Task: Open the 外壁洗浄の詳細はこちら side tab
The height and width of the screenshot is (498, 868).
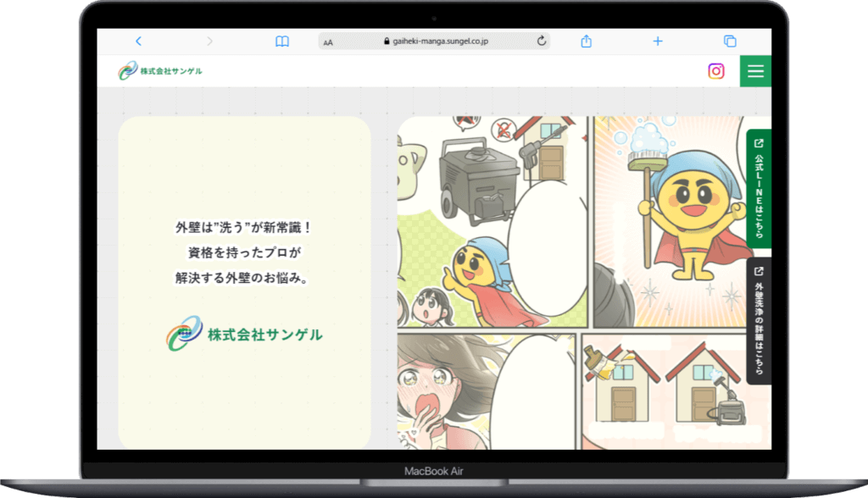Action: point(759,320)
